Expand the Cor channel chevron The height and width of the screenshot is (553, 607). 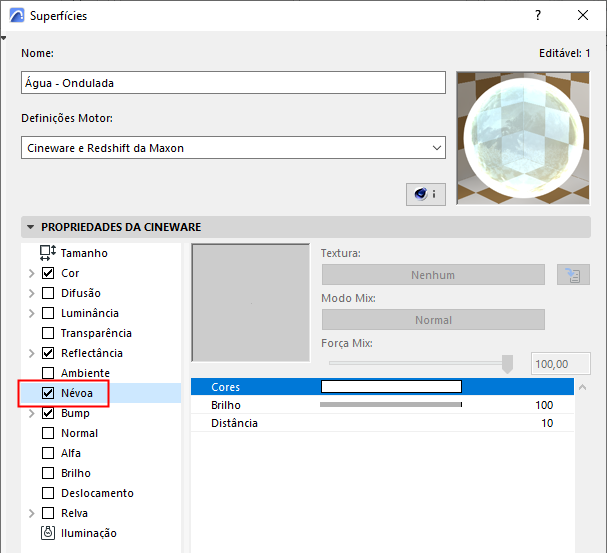tap(32, 273)
